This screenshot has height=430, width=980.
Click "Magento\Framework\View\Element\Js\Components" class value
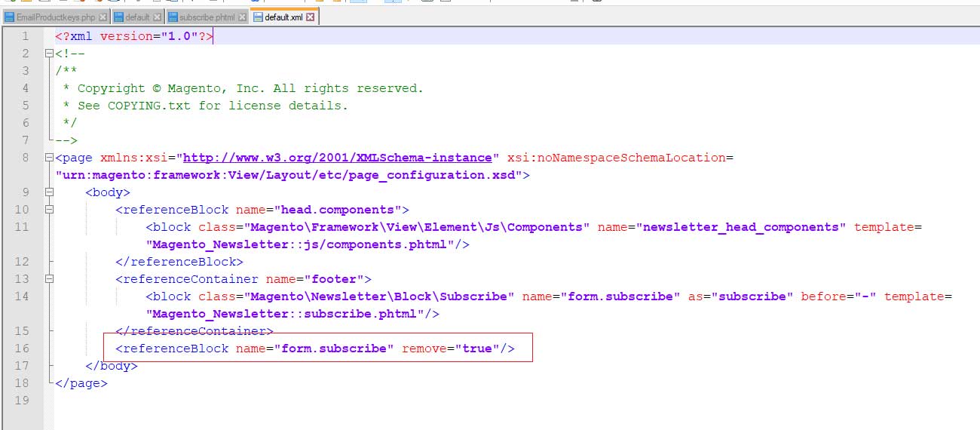[x=416, y=227]
